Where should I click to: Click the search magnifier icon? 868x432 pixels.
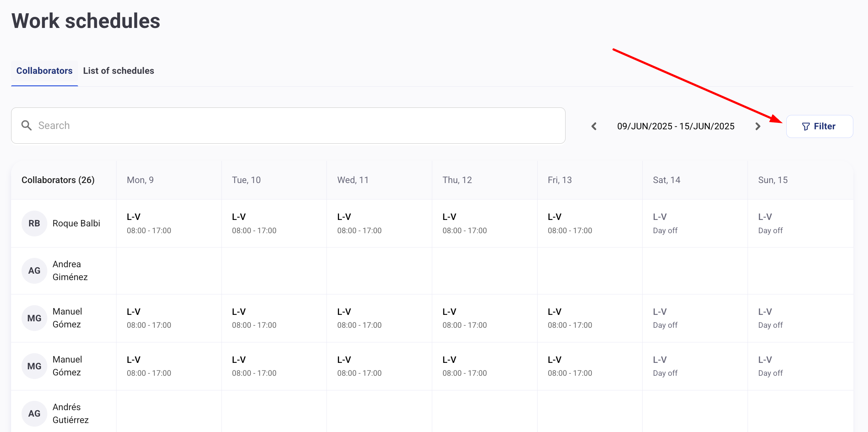[27, 125]
